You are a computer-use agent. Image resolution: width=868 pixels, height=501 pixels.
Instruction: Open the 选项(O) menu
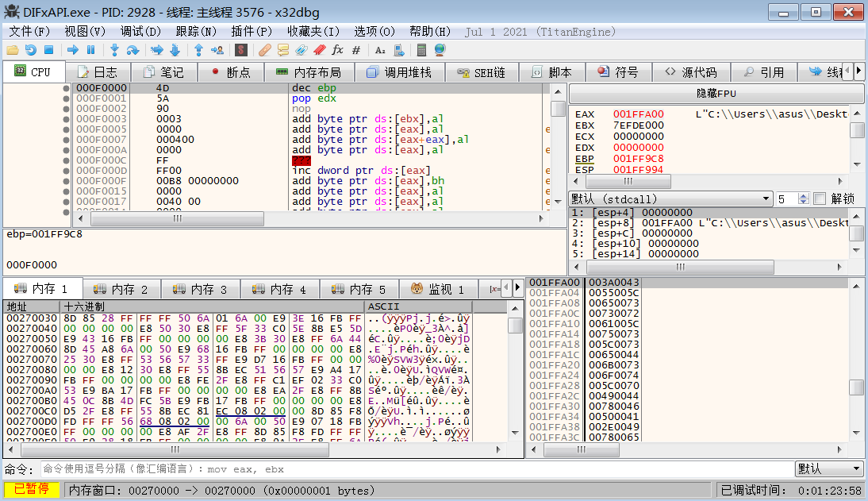coord(374,32)
